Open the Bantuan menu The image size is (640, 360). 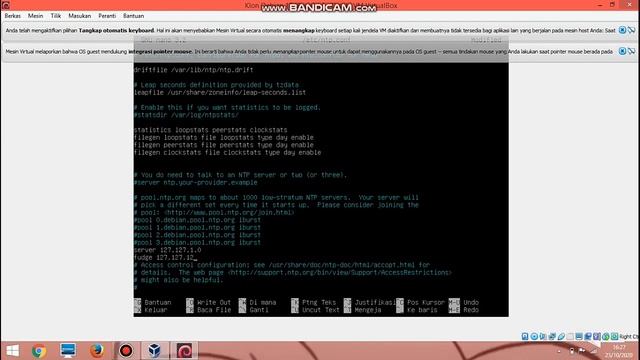[x=133, y=16]
